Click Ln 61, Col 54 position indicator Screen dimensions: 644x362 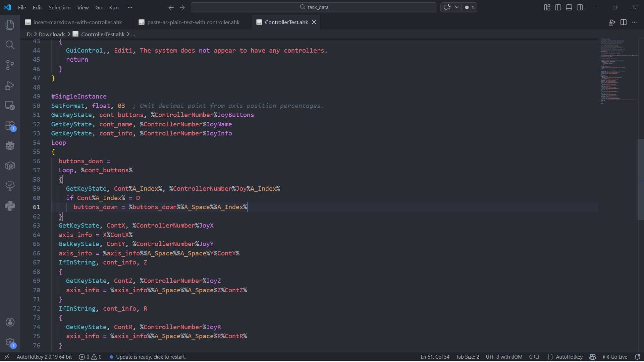(435, 357)
